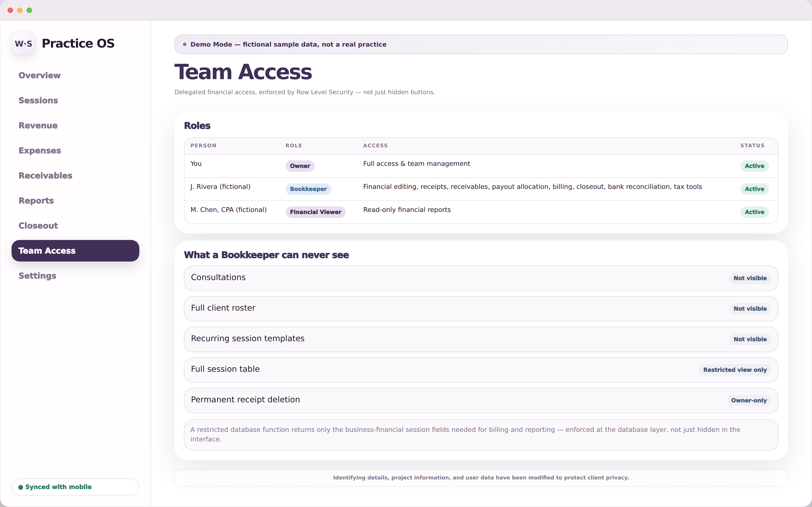
Task: Click the ACCESS column header
Action: [375, 146]
